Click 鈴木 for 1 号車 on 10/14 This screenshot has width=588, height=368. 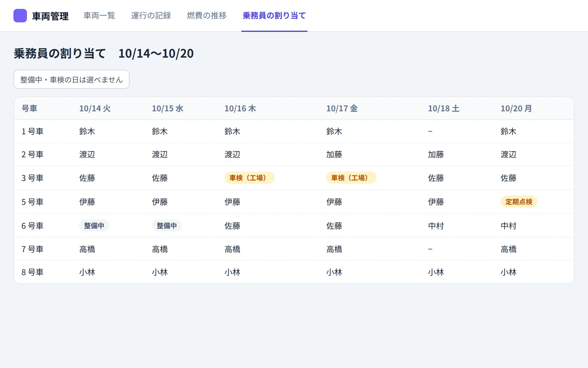[x=87, y=132]
